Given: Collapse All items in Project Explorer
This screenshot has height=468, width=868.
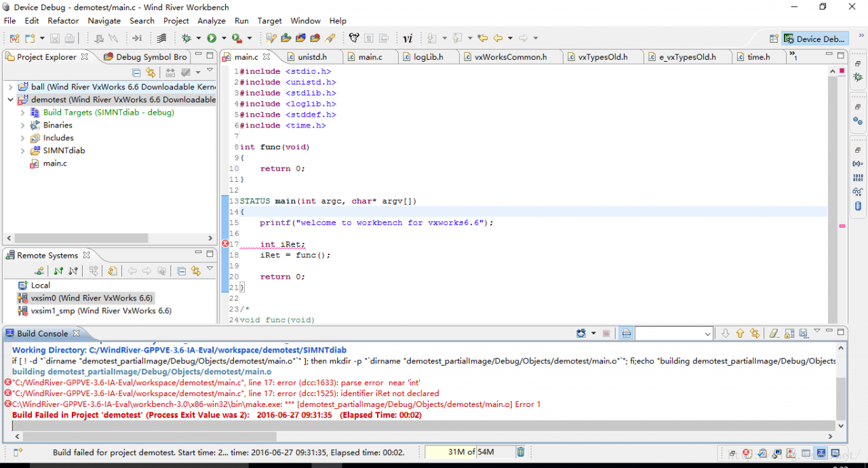Looking at the screenshot, I should (x=136, y=72).
